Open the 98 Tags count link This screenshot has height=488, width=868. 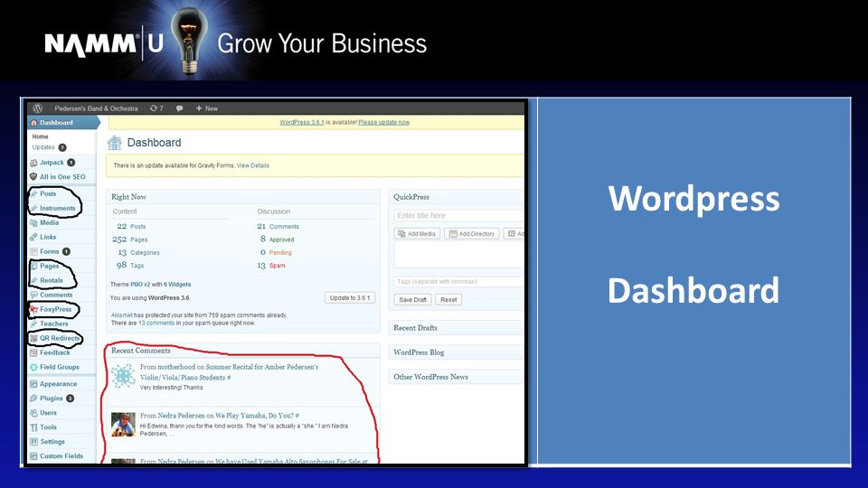(x=130, y=266)
